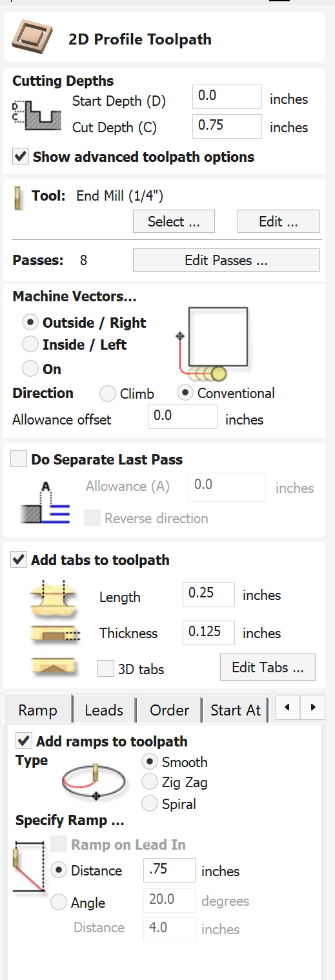The height and width of the screenshot is (980, 335).
Task: Show previous tabs with left arrow
Action: (287, 708)
